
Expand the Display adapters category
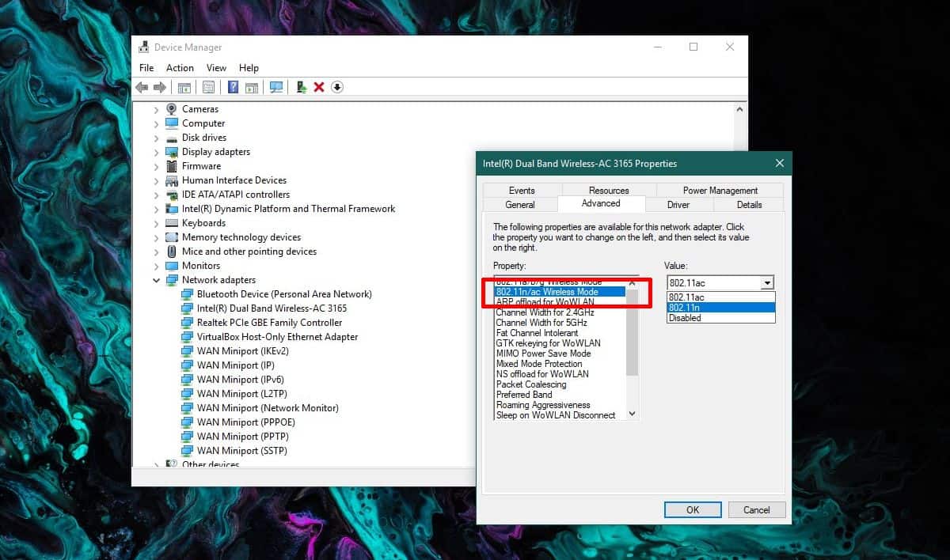(x=155, y=151)
